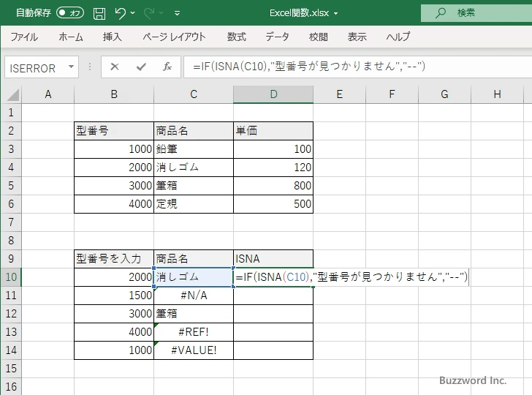Click in the formula bar text

click(308, 67)
